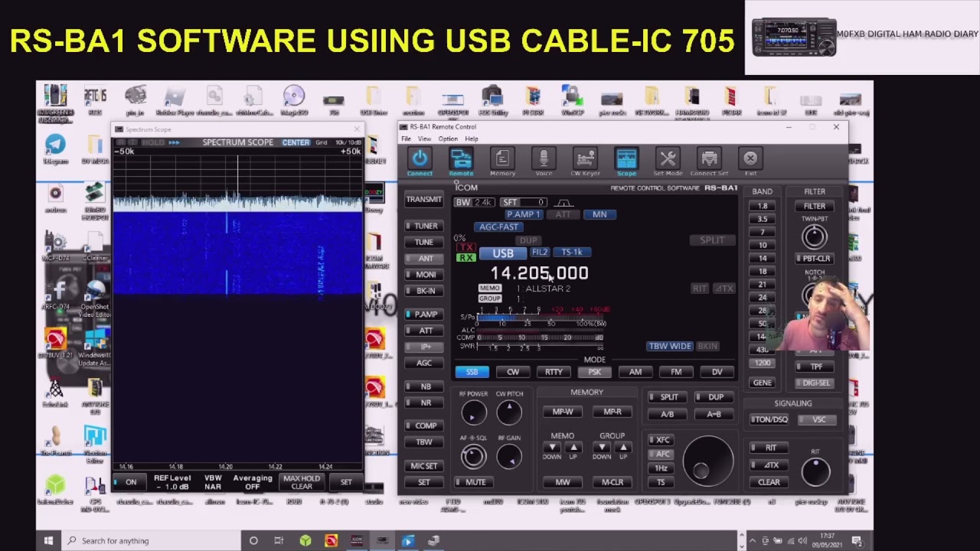This screenshot has height=551, width=980.
Task: Open Task View on taskbar
Action: (279, 540)
